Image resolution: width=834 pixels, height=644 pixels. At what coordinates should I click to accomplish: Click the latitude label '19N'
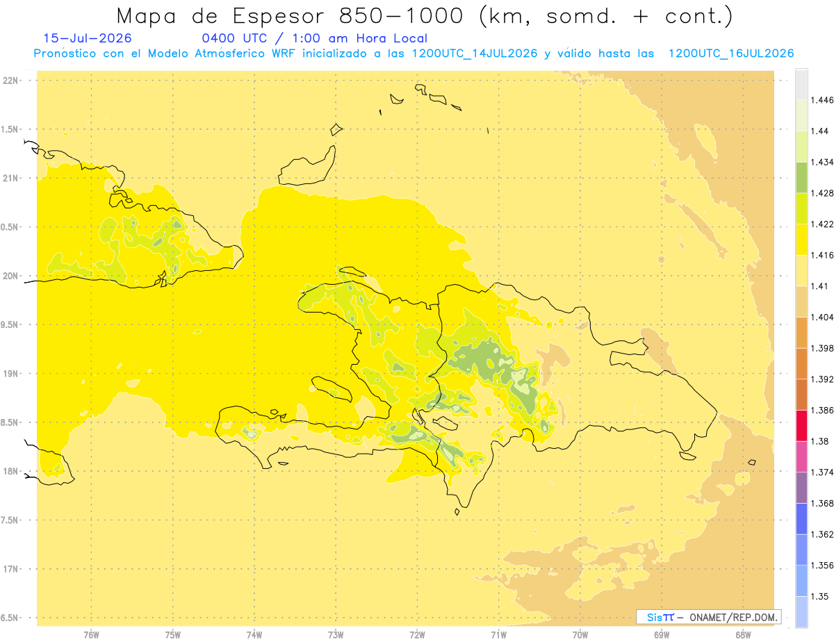(10, 374)
